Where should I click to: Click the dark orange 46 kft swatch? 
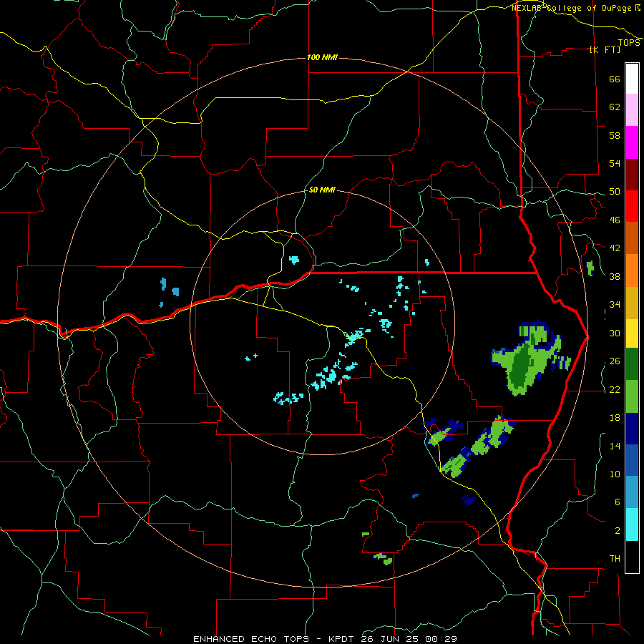point(632,238)
